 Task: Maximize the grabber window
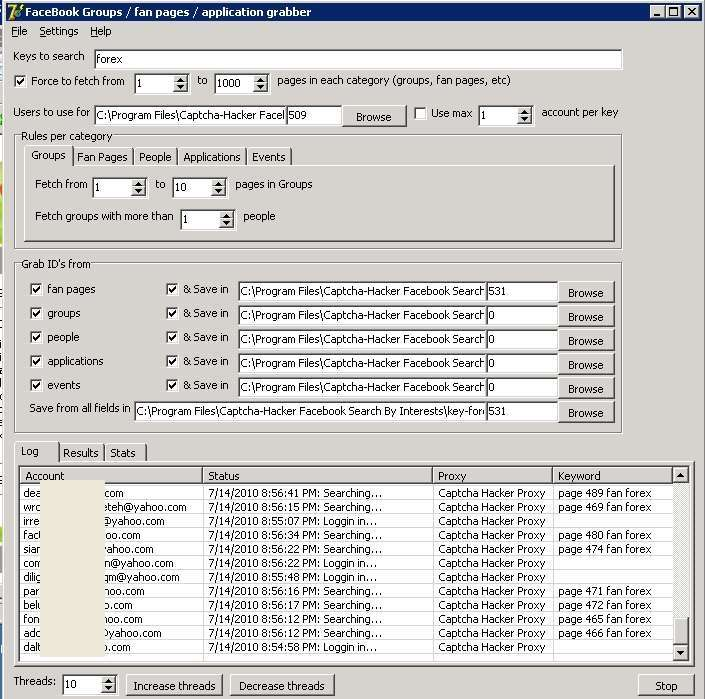point(674,12)
